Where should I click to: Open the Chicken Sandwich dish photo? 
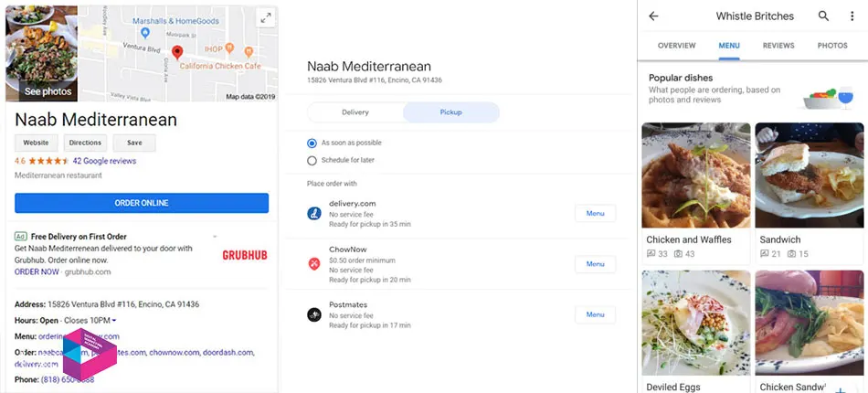[810, 323]
